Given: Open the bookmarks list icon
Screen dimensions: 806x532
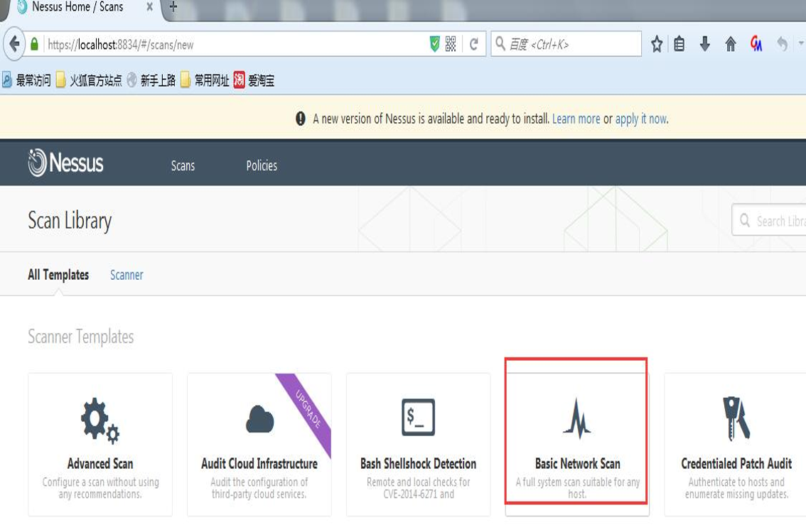Looking at the screenshot, I should pos(679,44).
